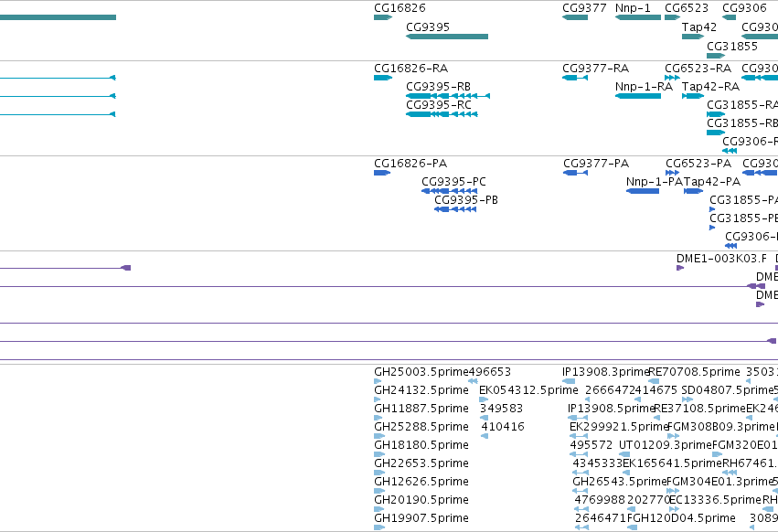Click the CG16826 gene label
The image size is (778, 532).
click(x=400, y=8)
